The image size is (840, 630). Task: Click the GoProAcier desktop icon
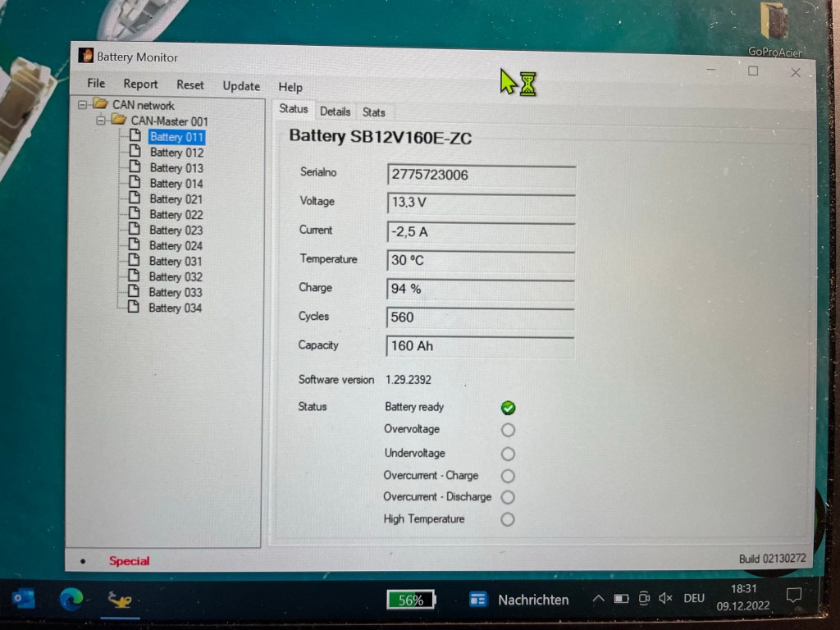coord(774,25)
